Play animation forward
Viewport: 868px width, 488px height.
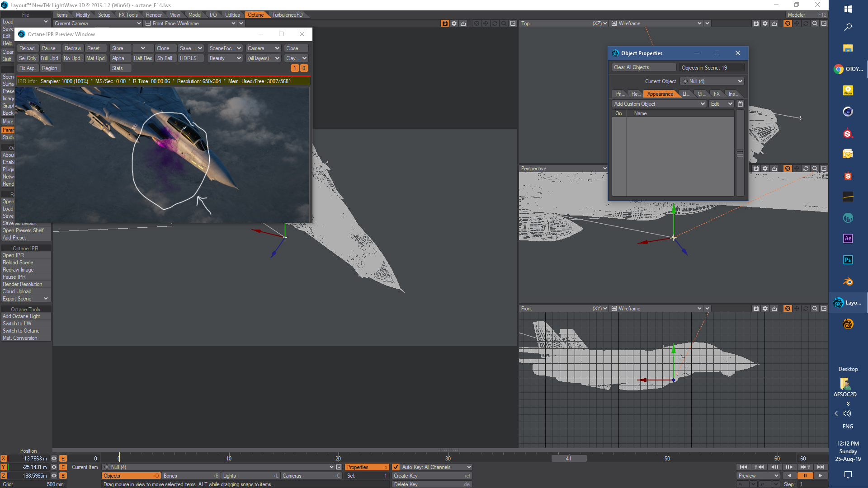pyautogui.click(x=820, y=476)
